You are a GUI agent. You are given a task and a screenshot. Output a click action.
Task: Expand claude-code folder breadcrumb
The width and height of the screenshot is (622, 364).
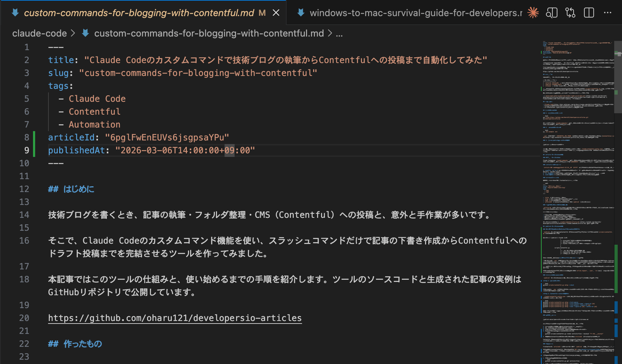39,33
